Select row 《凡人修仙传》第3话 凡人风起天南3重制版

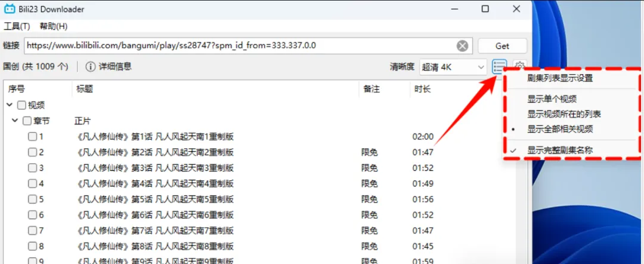pos(156,168)
